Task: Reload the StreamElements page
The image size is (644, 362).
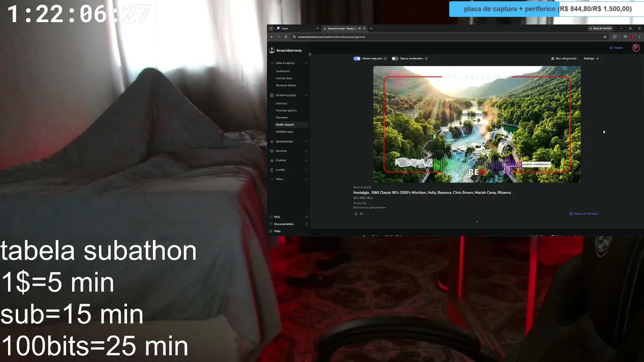Action: [286, 37]
